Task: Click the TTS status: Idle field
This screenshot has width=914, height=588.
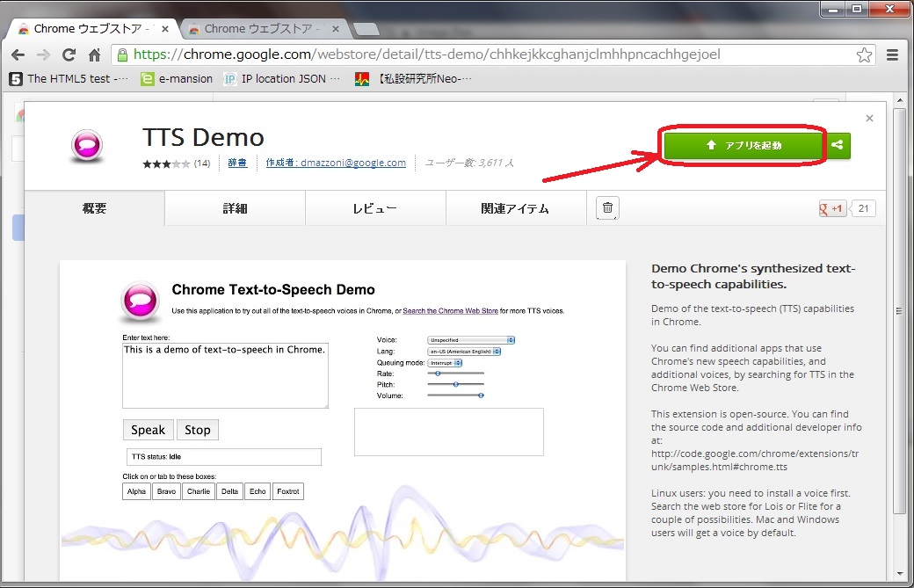Action: 224,457
